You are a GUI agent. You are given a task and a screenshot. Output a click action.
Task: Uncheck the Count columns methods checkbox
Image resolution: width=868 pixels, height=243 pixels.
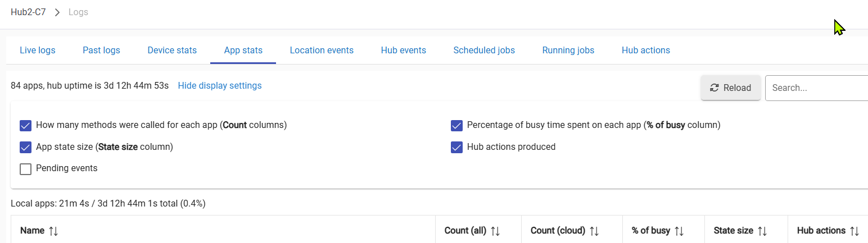[x=25, y=125]
